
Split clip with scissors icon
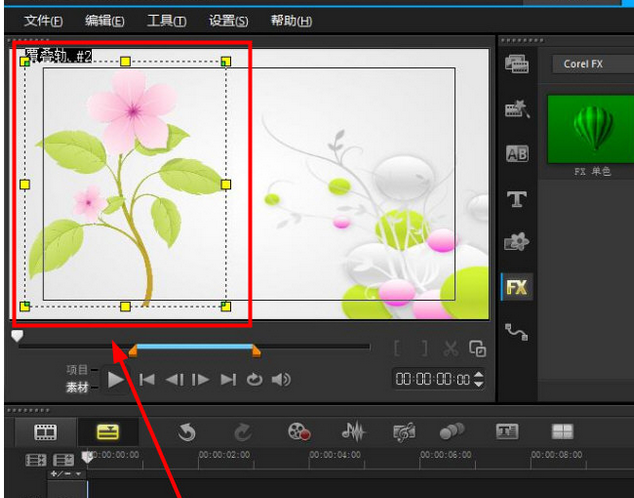[x=450, y=348]
